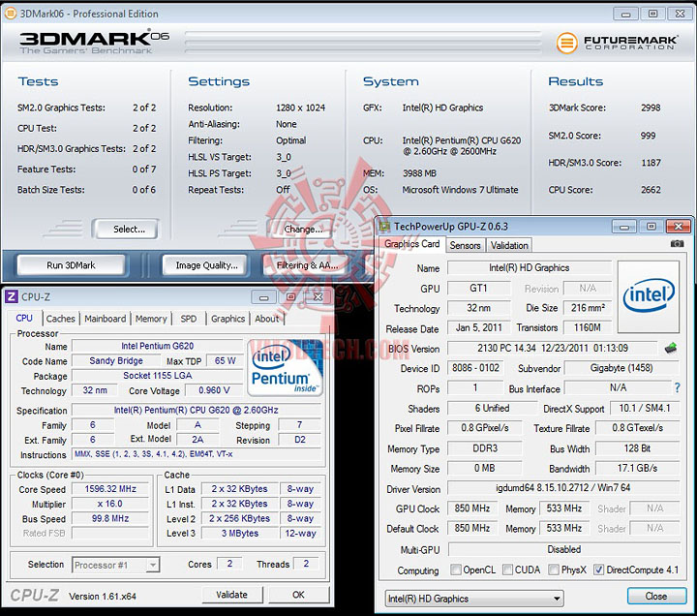Click the OK button in CPU-Z
Screen dimensions: 697x616
click(x=298, y=595)
